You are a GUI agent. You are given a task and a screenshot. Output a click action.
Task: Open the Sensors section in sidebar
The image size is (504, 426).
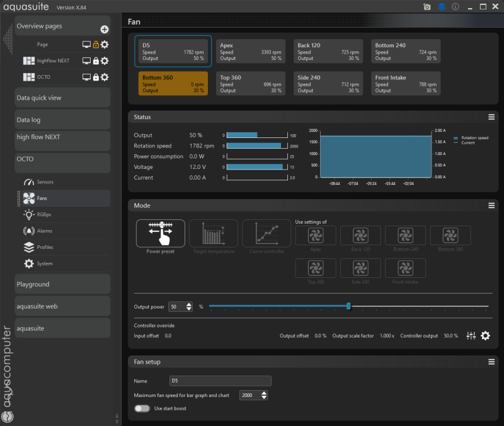(x=45, y=182)
